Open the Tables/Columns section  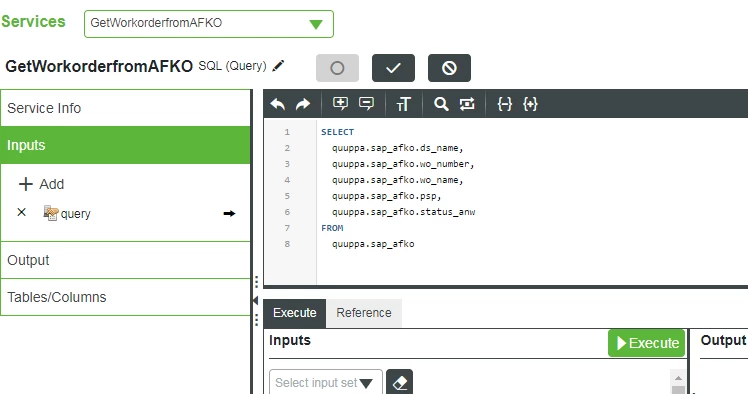tap(125, 297)
